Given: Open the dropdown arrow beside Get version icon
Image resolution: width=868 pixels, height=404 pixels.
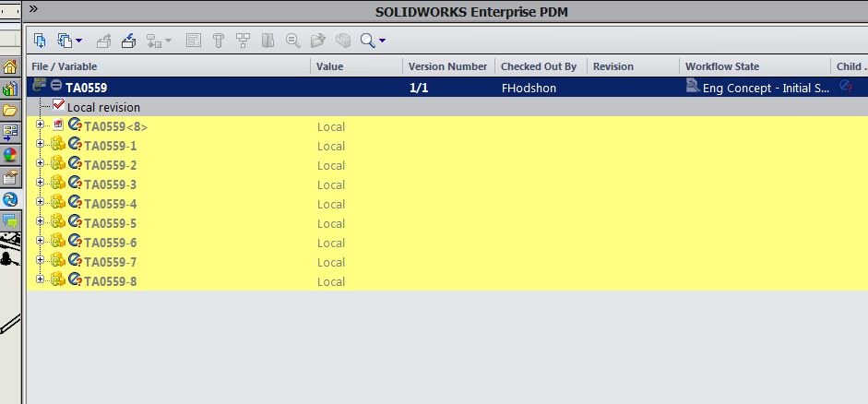Looking at the screenshot, I should click(x=78, y=41).
